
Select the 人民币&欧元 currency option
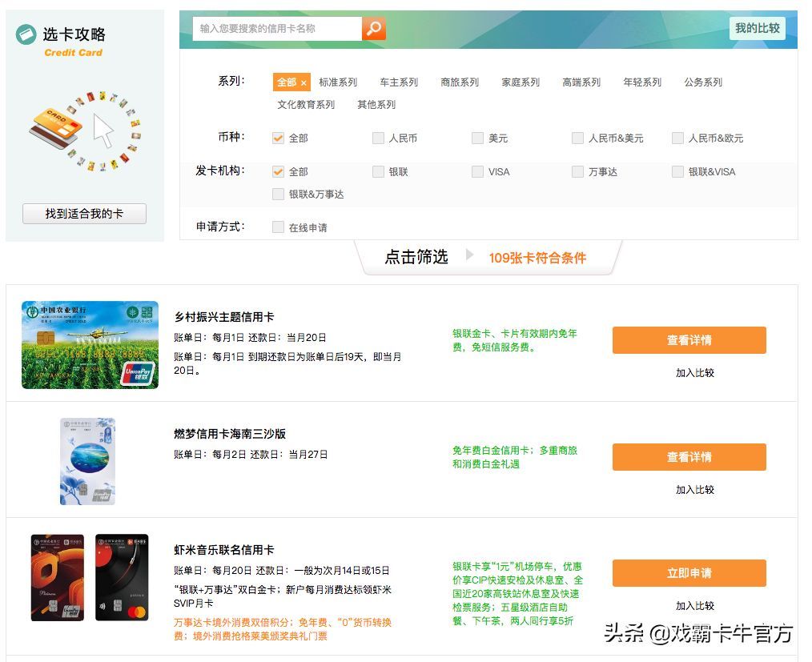[677, 138]
